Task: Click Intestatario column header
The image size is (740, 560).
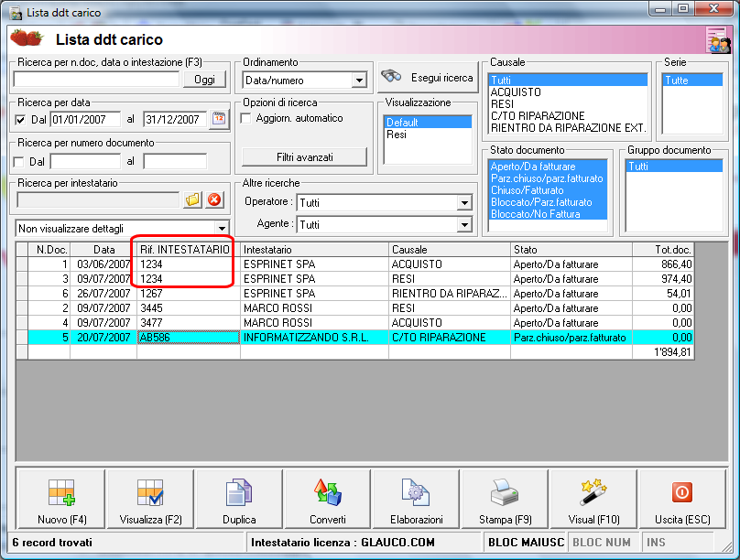Action: tap(314, 250)
